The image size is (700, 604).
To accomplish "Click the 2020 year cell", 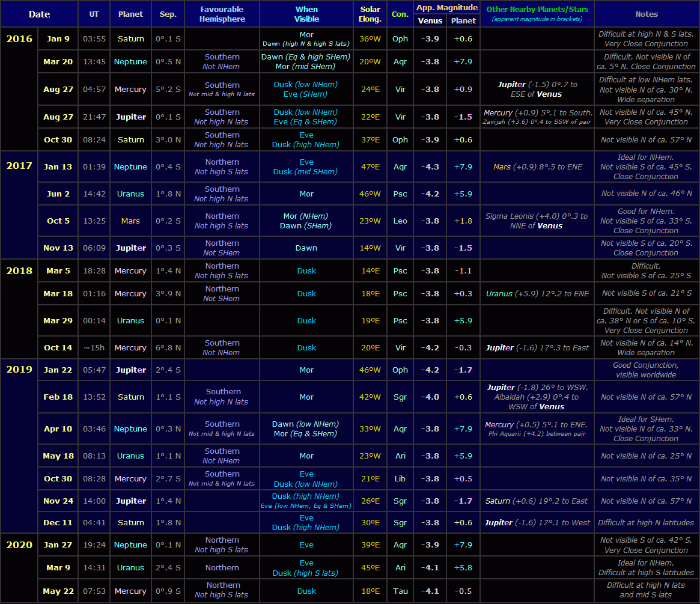I will pos(19,545).
